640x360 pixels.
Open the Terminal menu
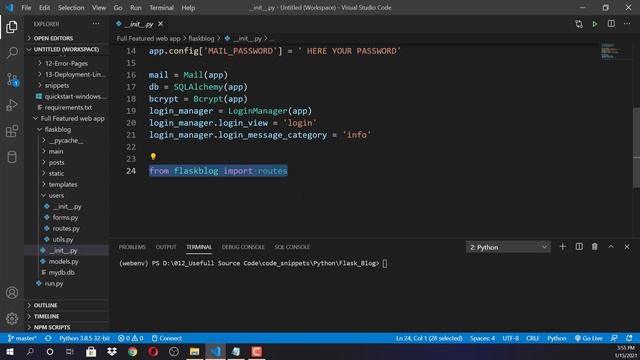click(x=161, y=8)
